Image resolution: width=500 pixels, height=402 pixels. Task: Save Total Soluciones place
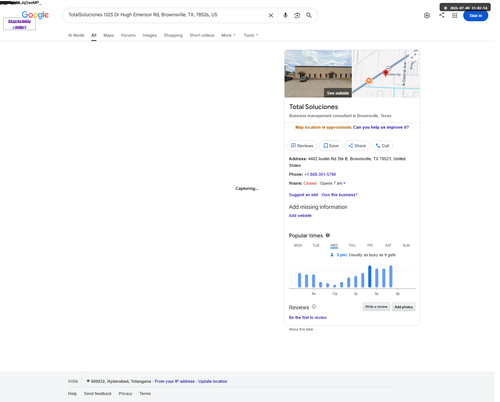click(331, 146)
